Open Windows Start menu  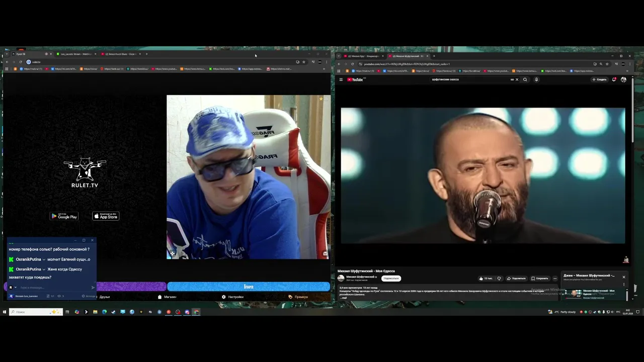(4, 312)
